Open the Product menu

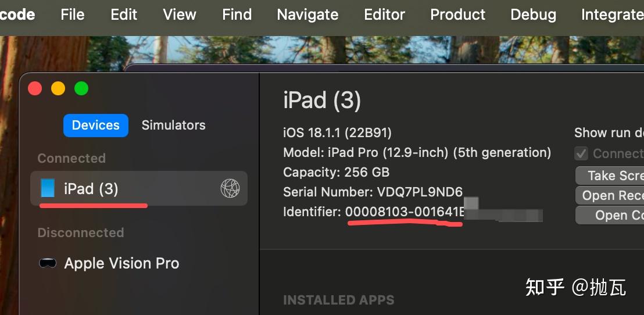[457, 15]
